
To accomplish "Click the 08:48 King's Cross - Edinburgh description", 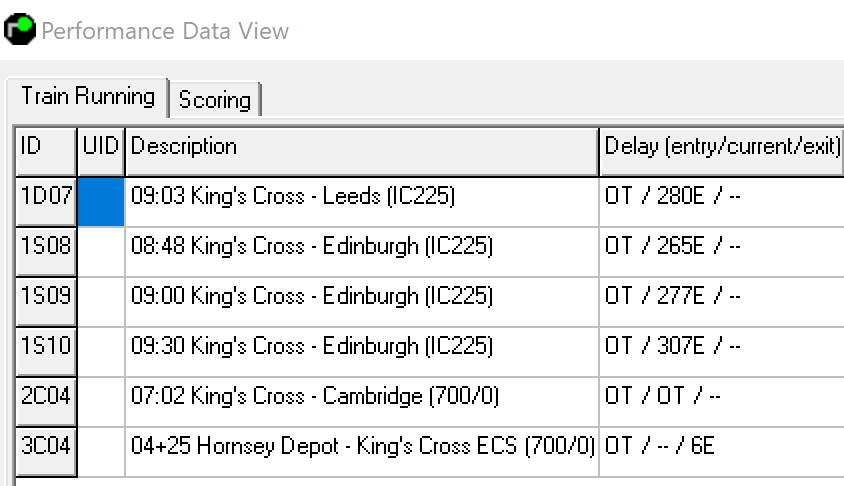I will 312,246.
